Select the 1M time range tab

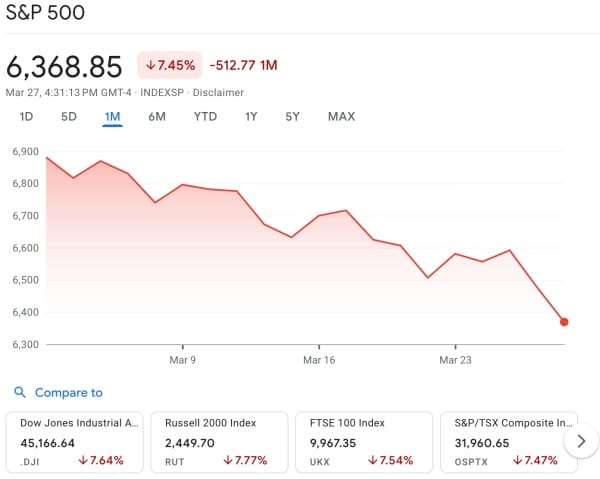pos(112,117)
